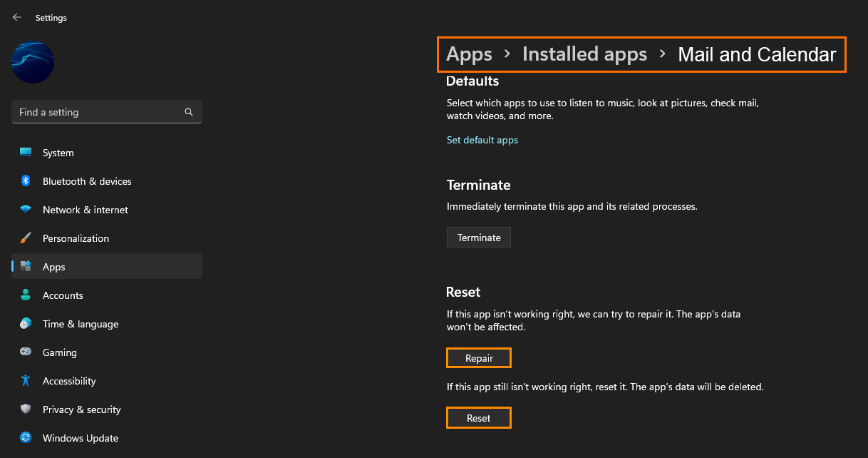
Task: Click the Bluetooth icon in sidebar
Action: point(26,181)
